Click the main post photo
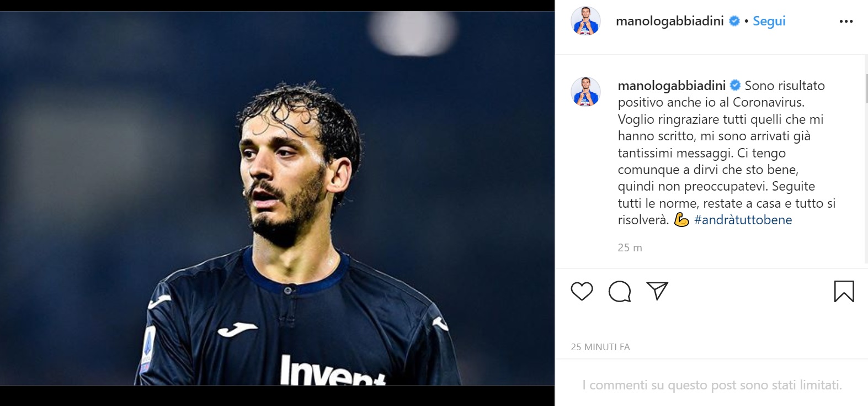 click(x=277, y=198)
